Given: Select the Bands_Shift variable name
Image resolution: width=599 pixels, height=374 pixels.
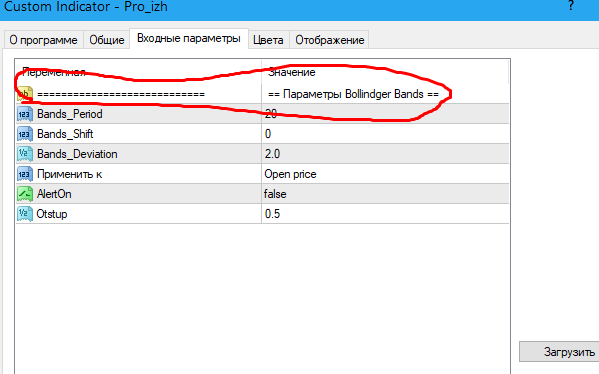Looking at the screenshot, I should tap(65, 134).
